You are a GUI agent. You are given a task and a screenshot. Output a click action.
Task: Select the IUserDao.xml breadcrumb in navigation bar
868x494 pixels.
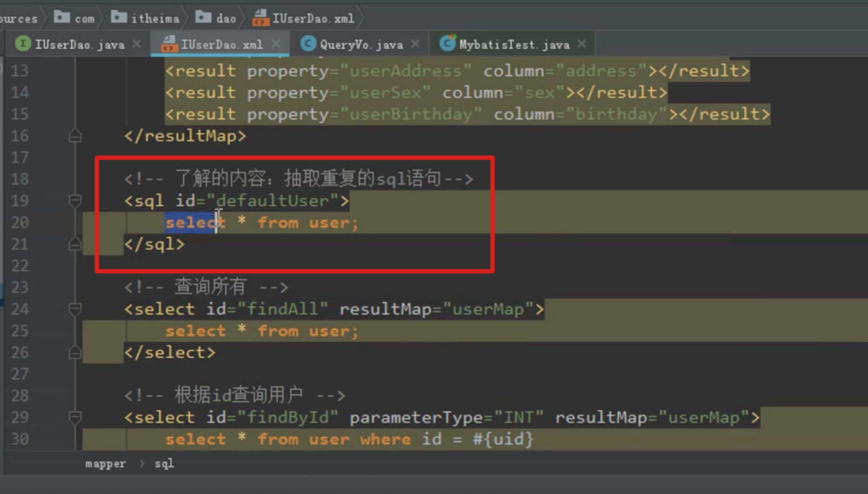[x=313, y=18]
